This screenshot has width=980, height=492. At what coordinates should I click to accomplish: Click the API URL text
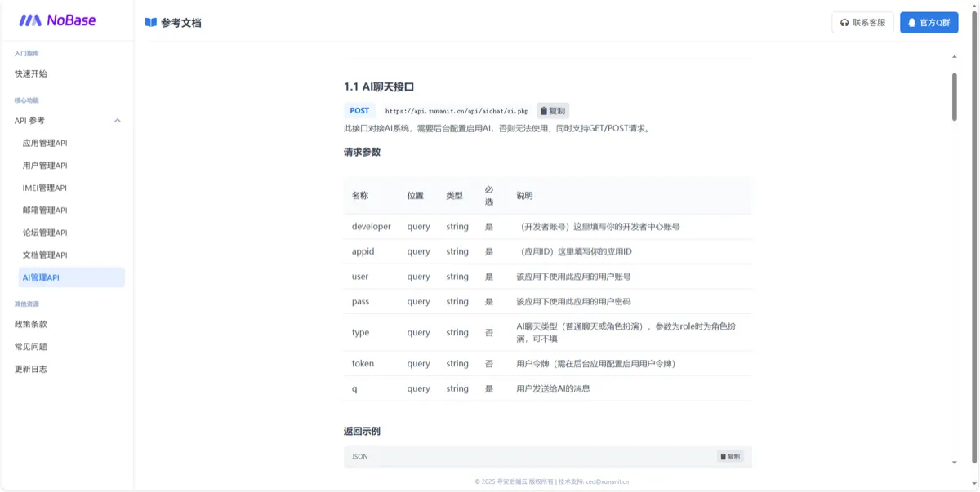pos(457,111)
